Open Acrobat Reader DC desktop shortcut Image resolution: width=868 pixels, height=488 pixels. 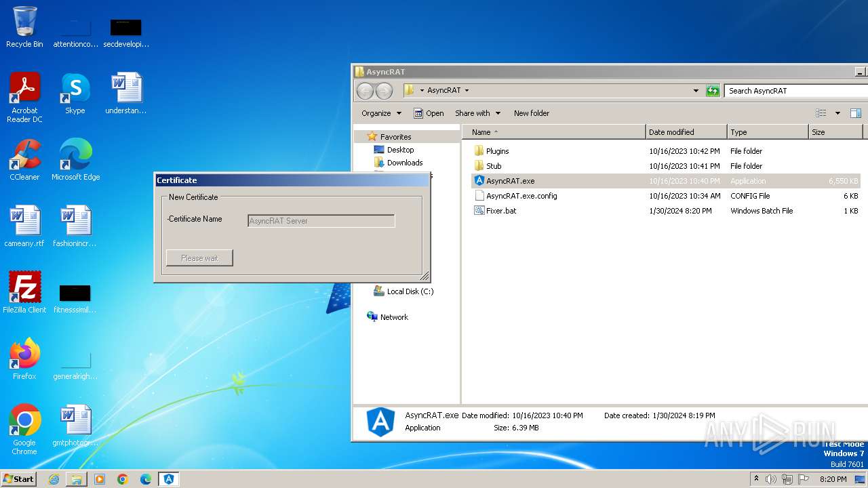(x=24, y=98)
